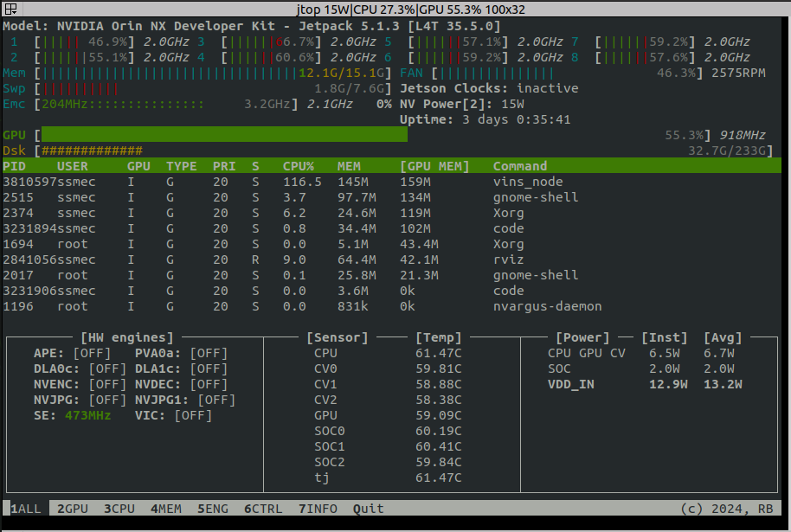Click the terminal split icon in title bar
The image size is (791, 532).
coord(10,9)
